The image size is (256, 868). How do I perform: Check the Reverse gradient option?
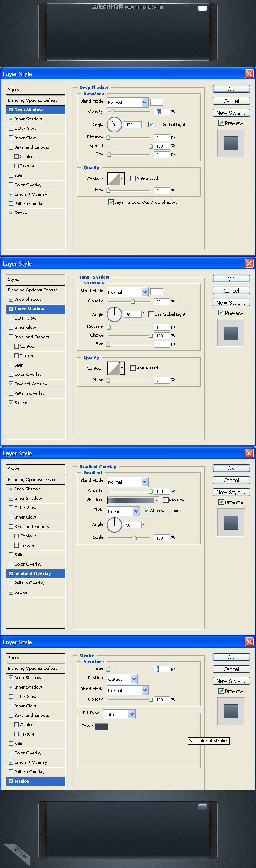[x=166, y=500]
